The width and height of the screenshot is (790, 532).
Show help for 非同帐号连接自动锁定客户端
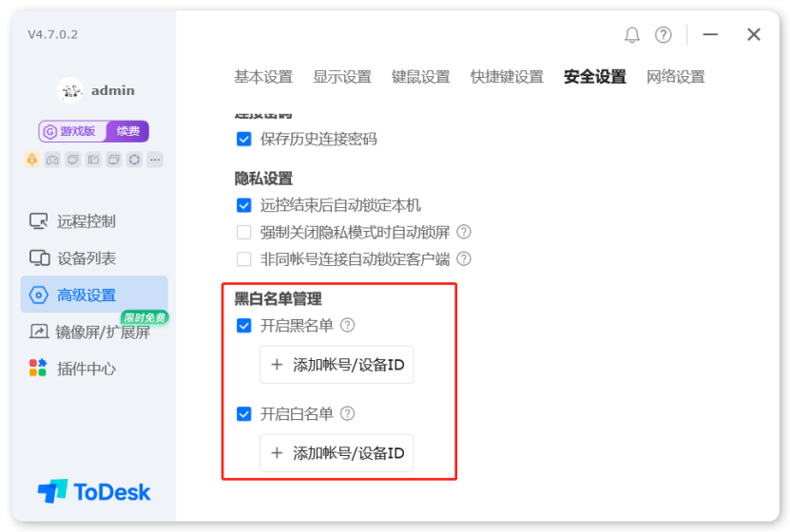click(x=464, y=259)
